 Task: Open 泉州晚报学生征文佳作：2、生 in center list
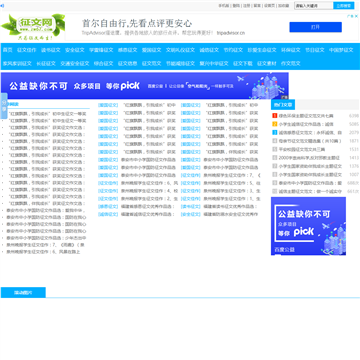pyautogui.click(x=149, y=199)
